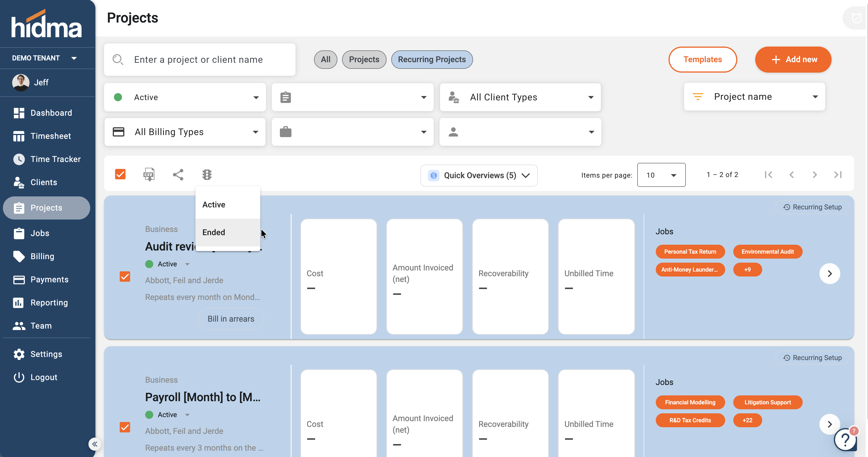Show +22 more jobs
Viewport: 868px width, 457px height.
click(x=747, y=420)
